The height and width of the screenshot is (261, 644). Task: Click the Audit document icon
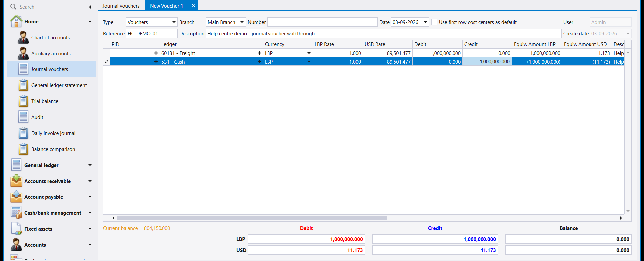(x=23, y=117)
